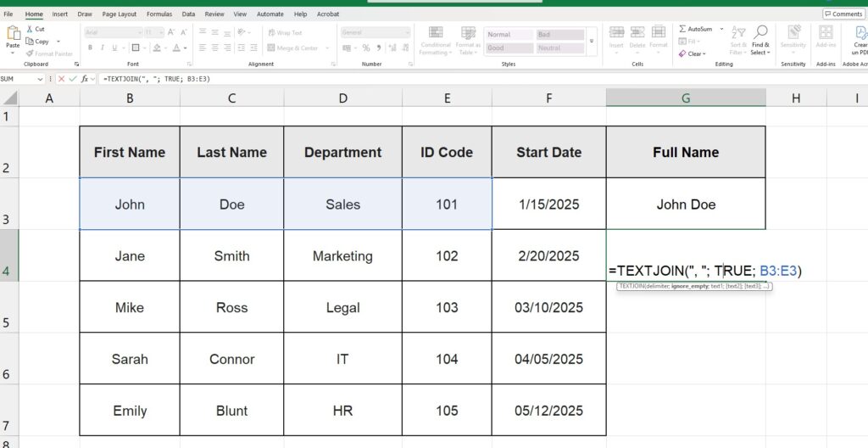Click the Paste clipboard icon
This screenshot has height=448, width=868.
(x=13, y=33)
